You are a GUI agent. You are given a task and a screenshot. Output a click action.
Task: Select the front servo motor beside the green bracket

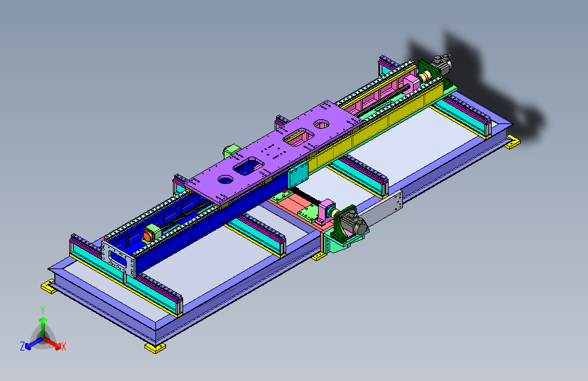coord(355,223)
